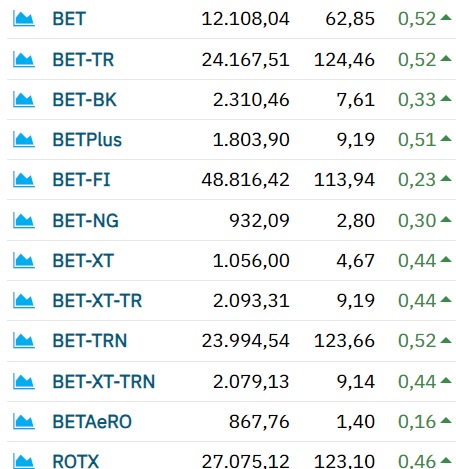Open the chart icon for BET-NG

24,221
